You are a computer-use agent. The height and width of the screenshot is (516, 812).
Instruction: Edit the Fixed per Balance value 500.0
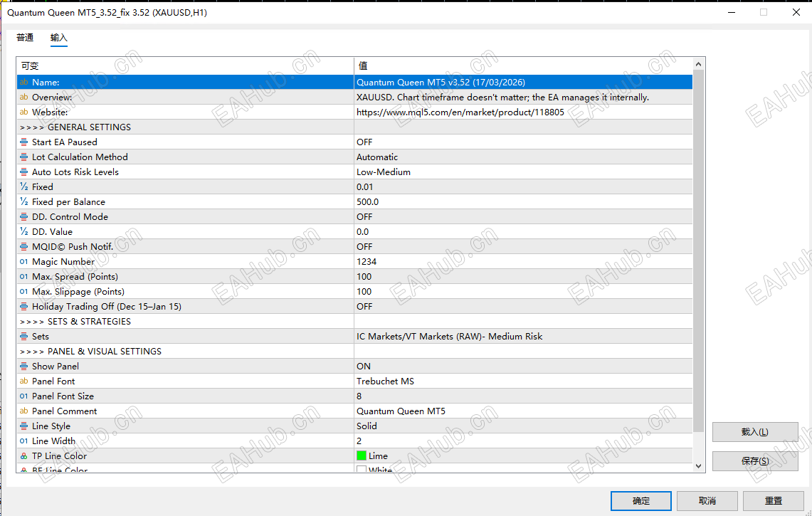tap(523, 202)
